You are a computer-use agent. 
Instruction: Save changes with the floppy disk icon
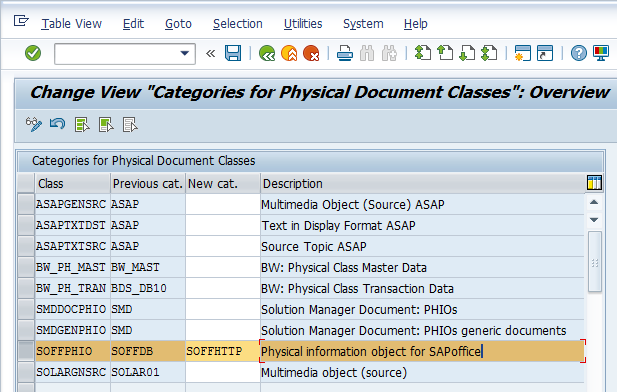233,53
